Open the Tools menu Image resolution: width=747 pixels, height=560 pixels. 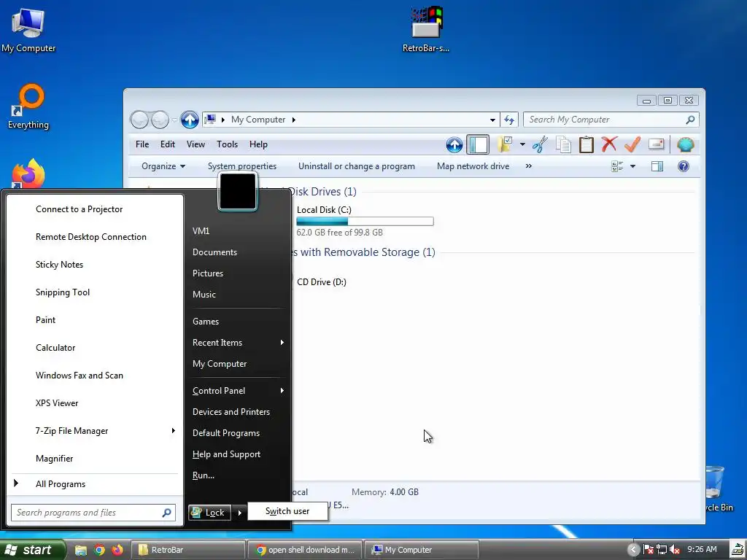(x=227, y=144)
